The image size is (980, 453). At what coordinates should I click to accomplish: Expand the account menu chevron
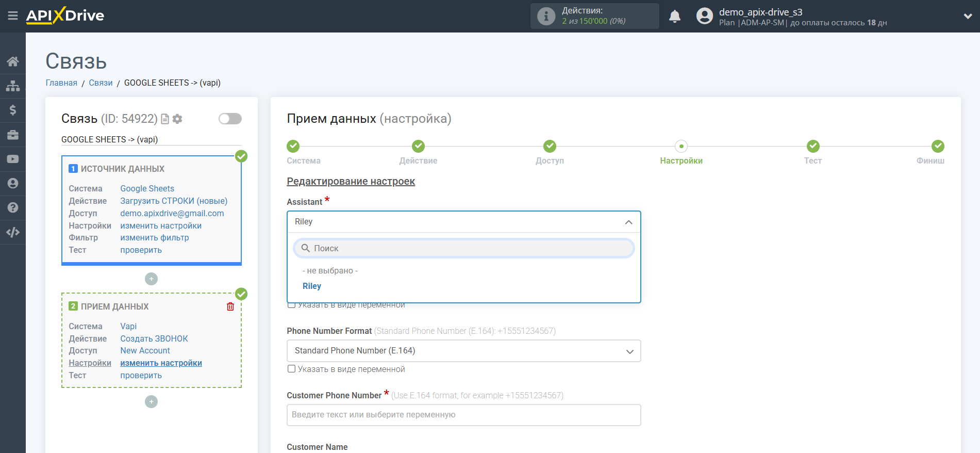(x=968, y=16)
